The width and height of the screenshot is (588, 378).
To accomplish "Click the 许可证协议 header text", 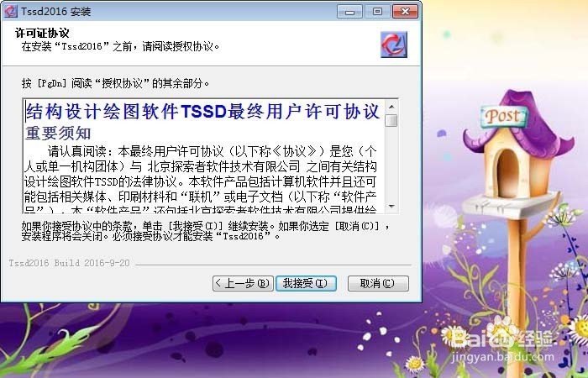I will tap(42, 33).
